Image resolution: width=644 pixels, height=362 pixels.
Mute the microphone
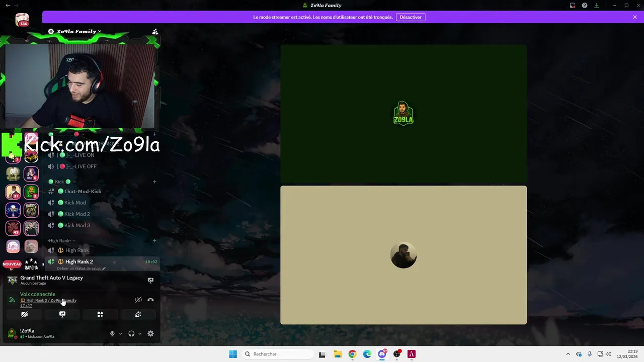[112, 333]
